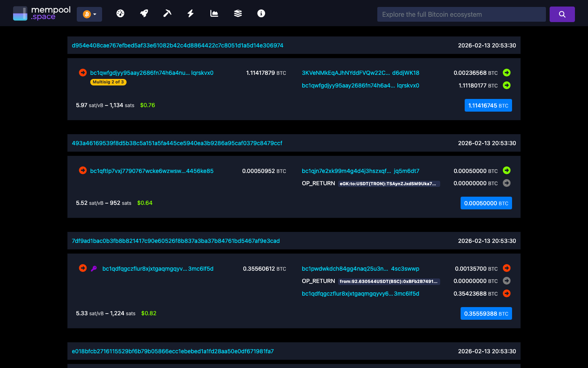This screenshot has height=368, width=588.
Task: Open transaction 493a46169539f8d5b38c5a151a5fa445ce5940ea3b9286a95caf0379c8479ccf
Action: tap(177, 143)
